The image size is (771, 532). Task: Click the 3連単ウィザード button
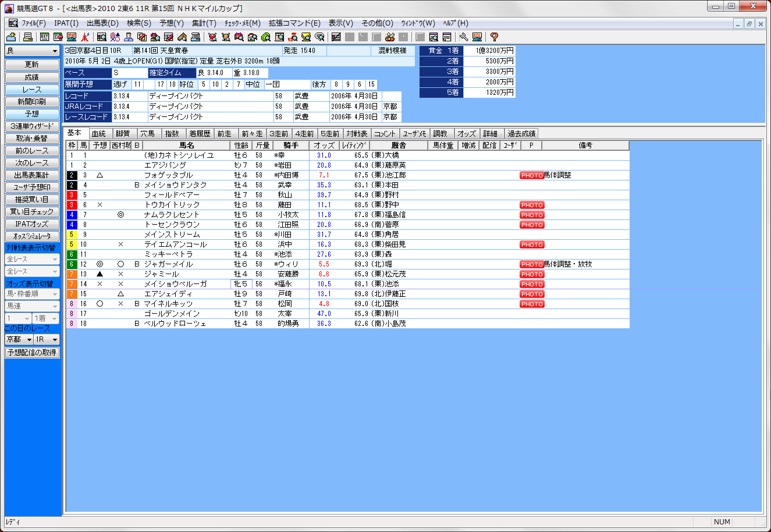(32, 126)
